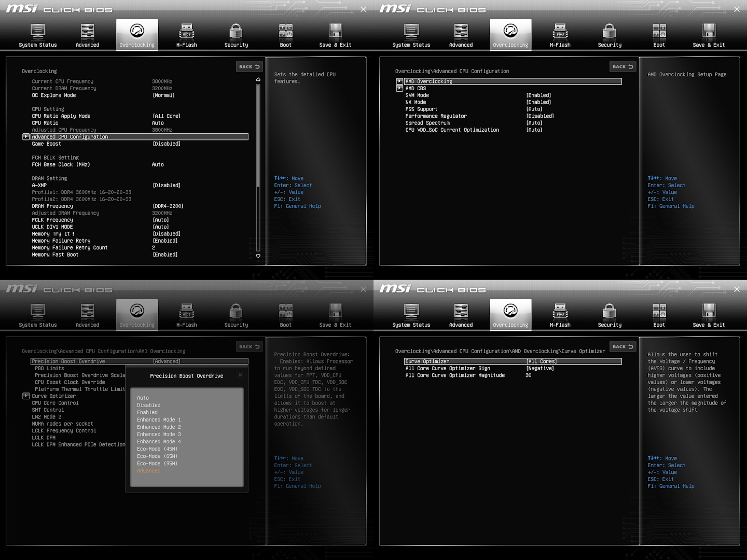The width and height of the screenshot is (747, 560).
Task: Toggle SVM Mode [Enabled] value
Action: pos(538,95)
